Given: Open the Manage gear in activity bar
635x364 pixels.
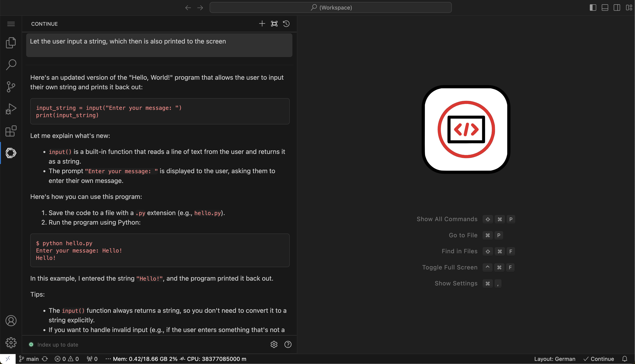Looking at the screenshot, I should (x=11, y=343).
